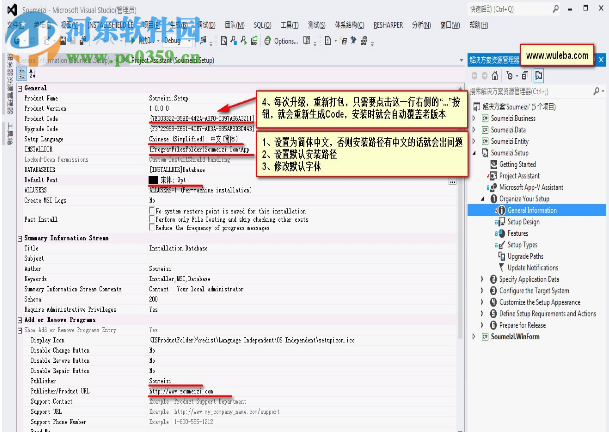
Task: Click the Solution Explorer search magnifier icon
Action: 596,91
